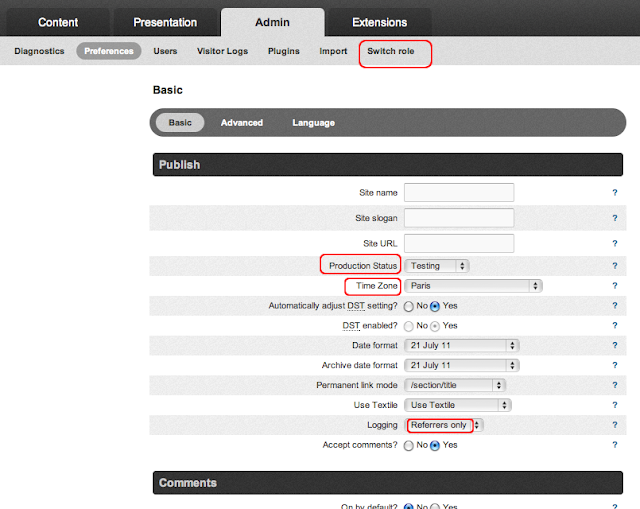Click the DST abbreviation in 'DST enabled?'
Image resolution: width=640 pixels, height=509 pixels.
tap(351, 326)
